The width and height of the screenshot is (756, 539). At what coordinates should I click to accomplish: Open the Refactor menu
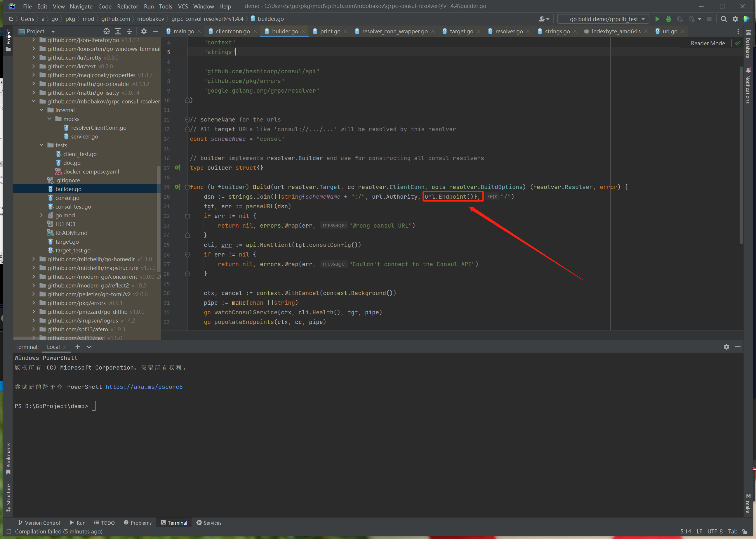pos(127,6)
